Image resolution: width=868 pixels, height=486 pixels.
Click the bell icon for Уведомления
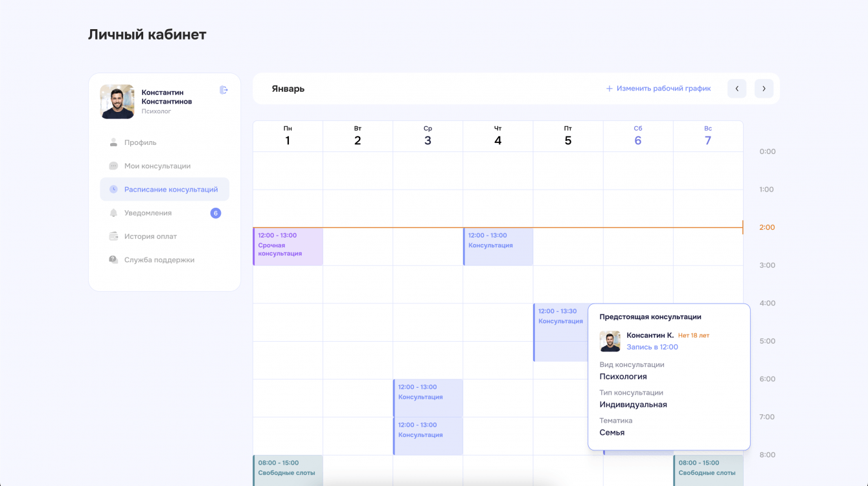pos(113,213)
